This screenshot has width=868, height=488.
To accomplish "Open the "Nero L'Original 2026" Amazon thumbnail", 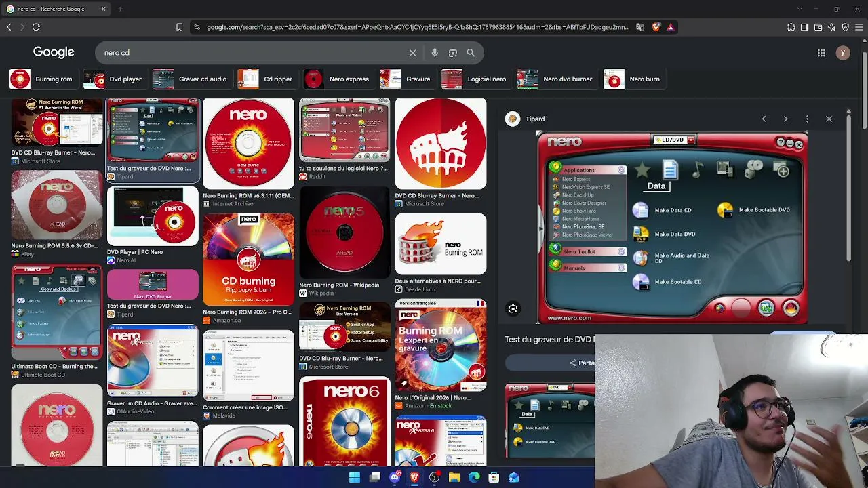I will coord(441,345).
